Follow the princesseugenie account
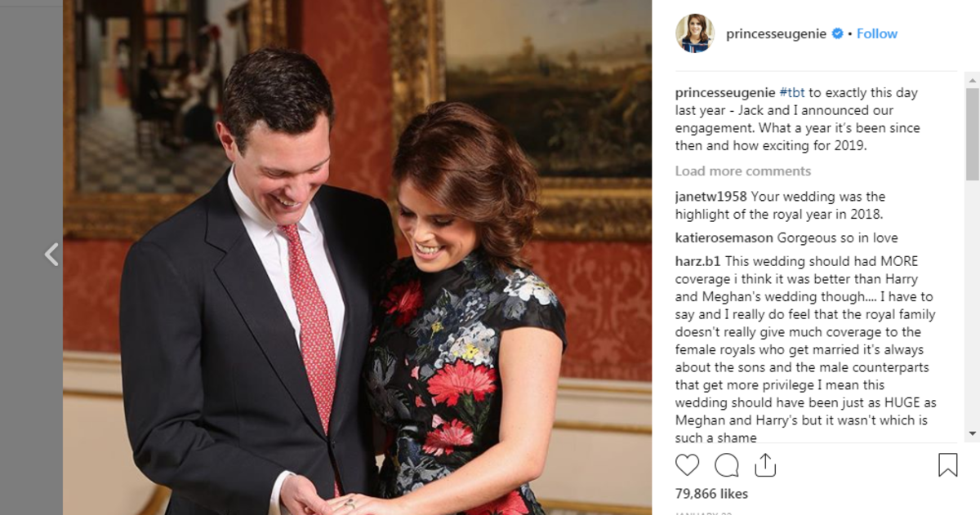Screen dimensions: 980x515 click(x=877, y=33)
